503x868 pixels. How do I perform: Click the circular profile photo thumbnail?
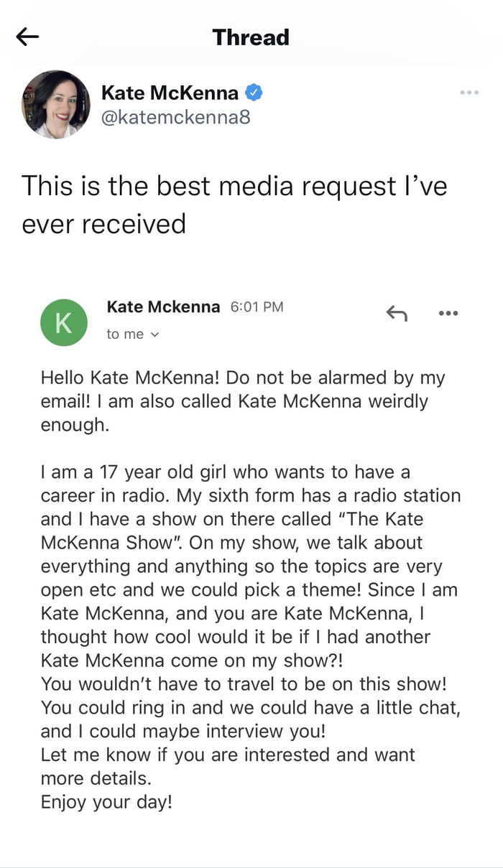(55, 103)
